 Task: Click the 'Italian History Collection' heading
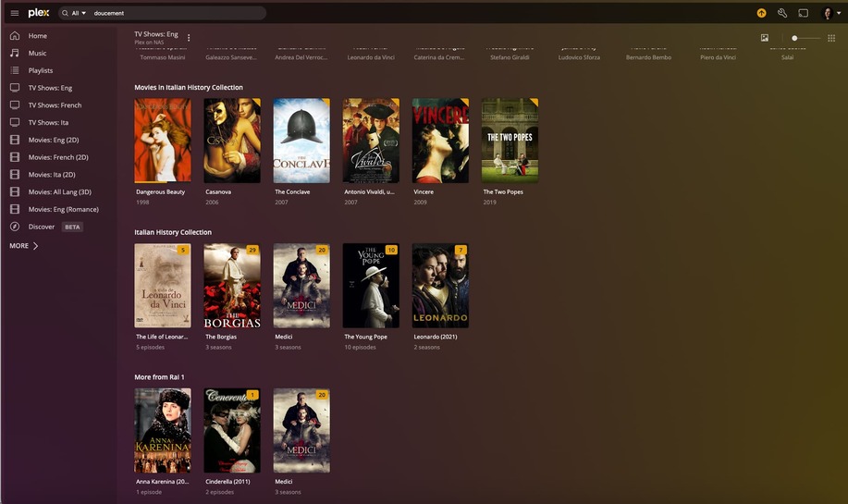tap(173, 232)
